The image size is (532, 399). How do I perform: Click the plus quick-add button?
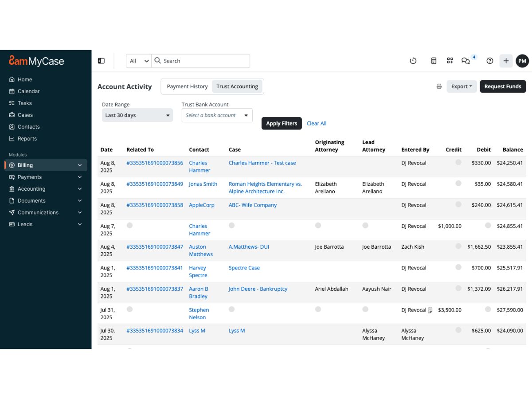point(506,61)
